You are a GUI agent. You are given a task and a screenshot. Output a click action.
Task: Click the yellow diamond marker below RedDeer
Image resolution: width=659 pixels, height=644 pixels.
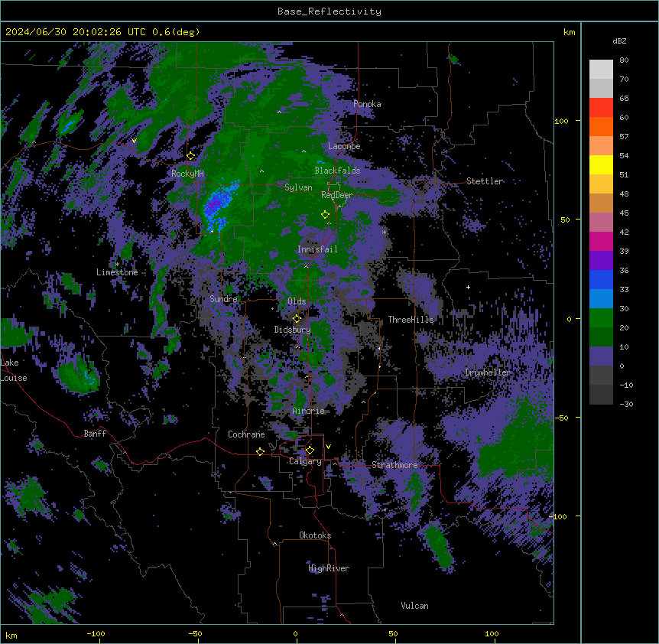tap(326, 215)
